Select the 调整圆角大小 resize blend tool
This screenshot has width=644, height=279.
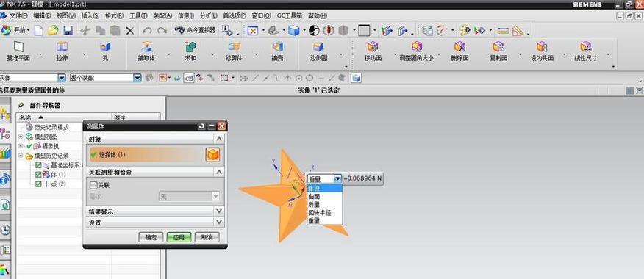416,51
